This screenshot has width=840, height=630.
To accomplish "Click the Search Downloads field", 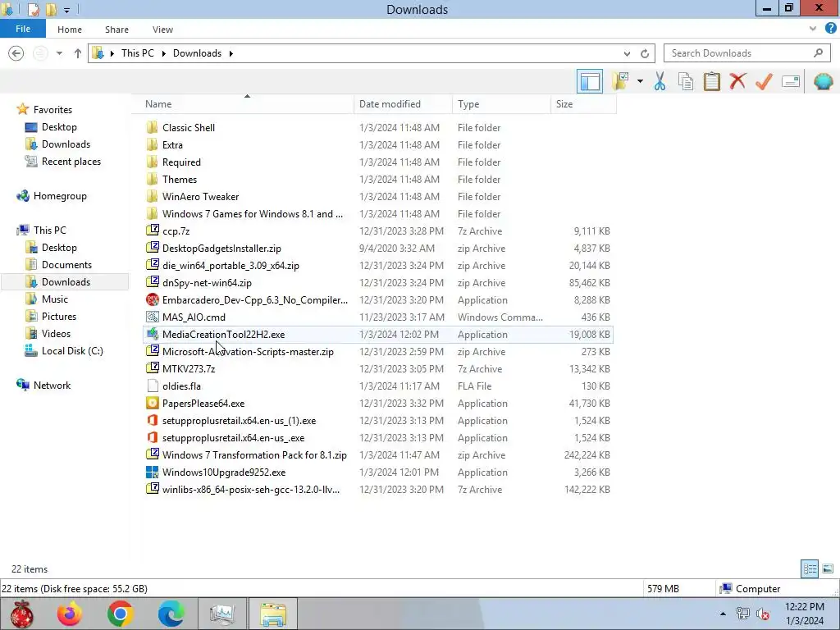I will pos(746,53).
